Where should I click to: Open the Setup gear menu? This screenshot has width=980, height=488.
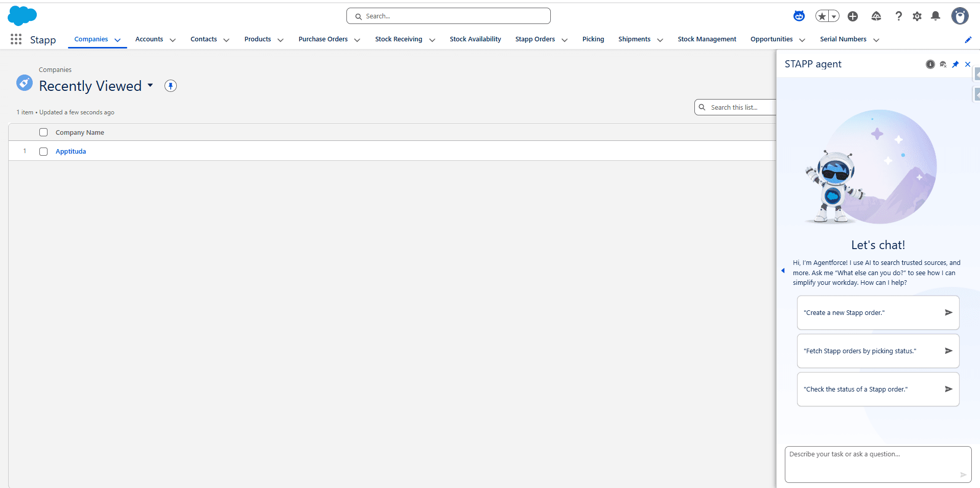click(x=917, y=16)
